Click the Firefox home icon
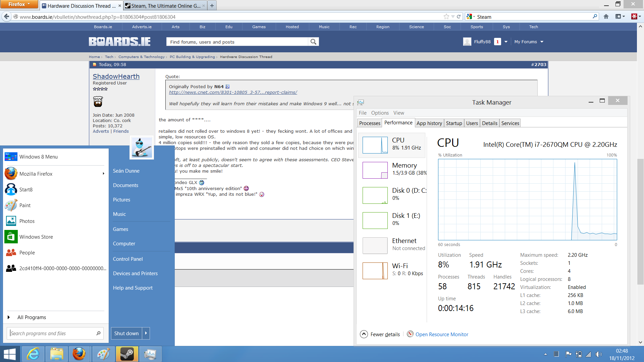The height and width of the screenshot is (362, 644). (606, 16)
